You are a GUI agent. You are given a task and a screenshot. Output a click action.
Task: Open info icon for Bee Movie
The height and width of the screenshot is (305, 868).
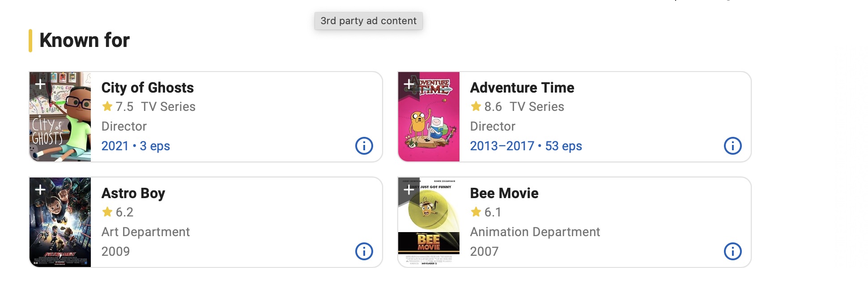(x=732, y=251)
